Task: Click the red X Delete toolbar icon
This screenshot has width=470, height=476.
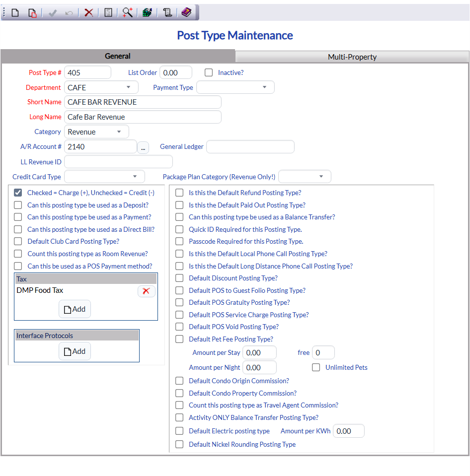Action: [88, 13]
